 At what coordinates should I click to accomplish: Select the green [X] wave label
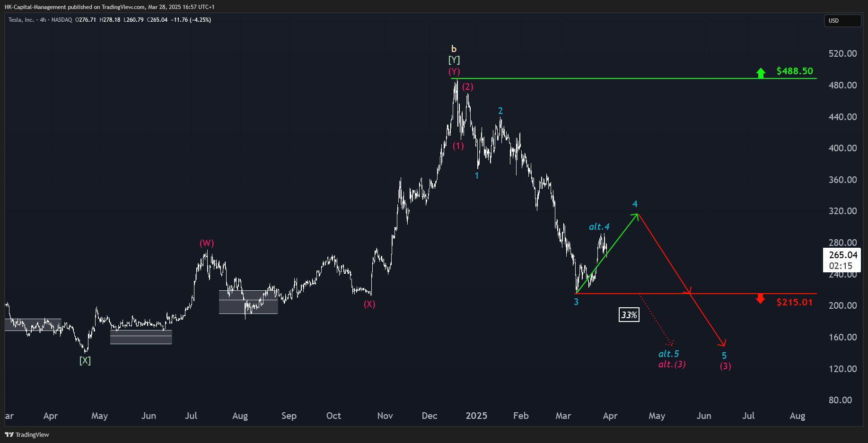click(85, 361)
